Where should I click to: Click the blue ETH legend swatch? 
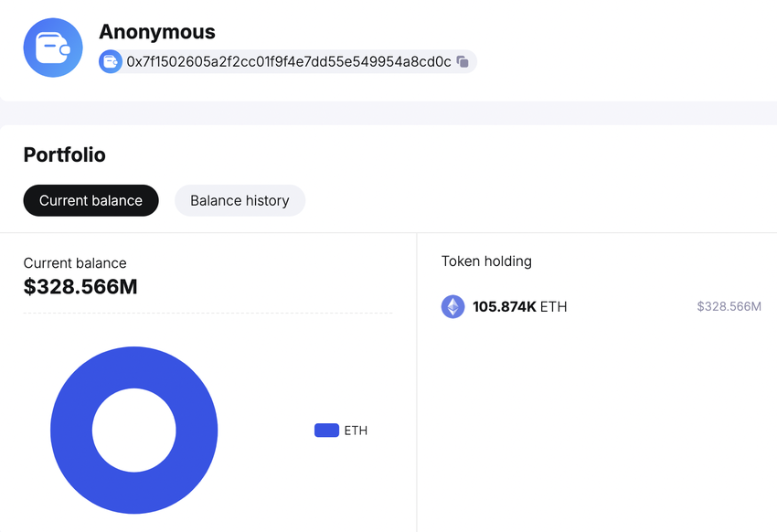(326, 431)
